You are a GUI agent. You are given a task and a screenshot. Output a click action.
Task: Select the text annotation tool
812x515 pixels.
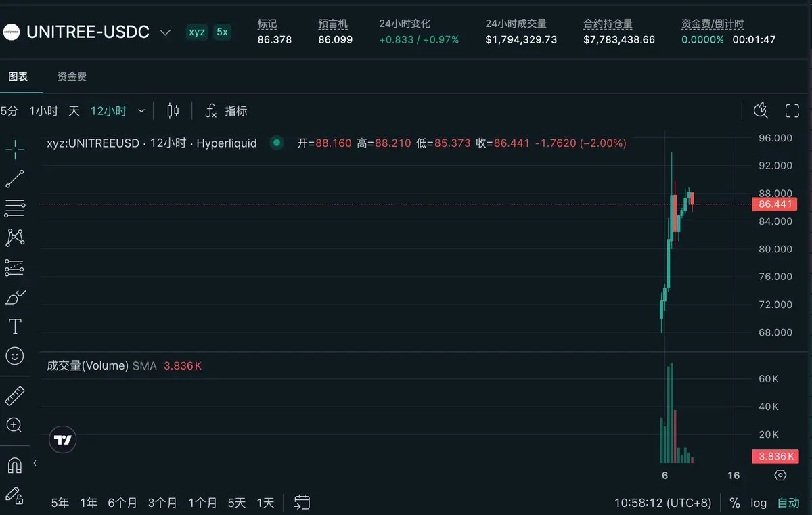point(15,327)
